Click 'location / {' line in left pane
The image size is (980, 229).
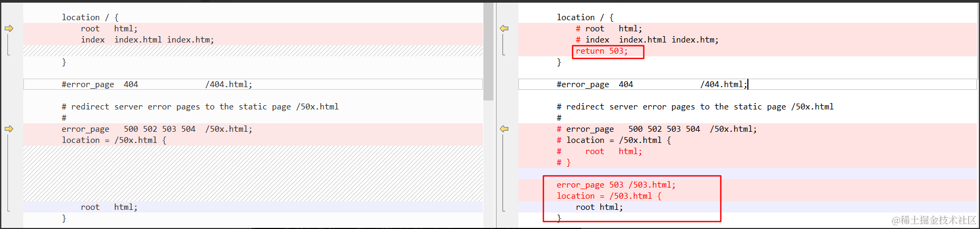(90, 18)
